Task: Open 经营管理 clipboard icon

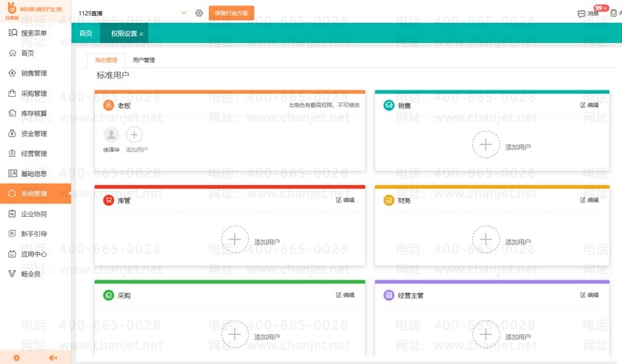Action: pyautogui.click(x=12, y=153)
